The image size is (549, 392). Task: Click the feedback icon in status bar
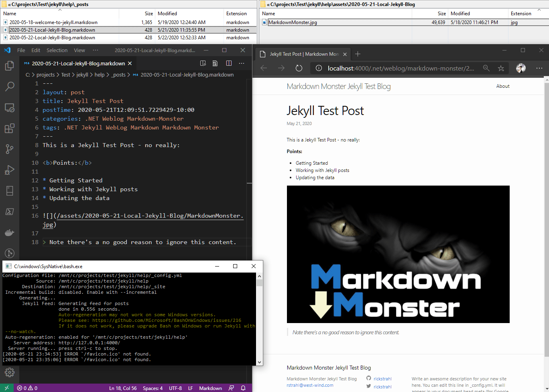click(231, 388)
